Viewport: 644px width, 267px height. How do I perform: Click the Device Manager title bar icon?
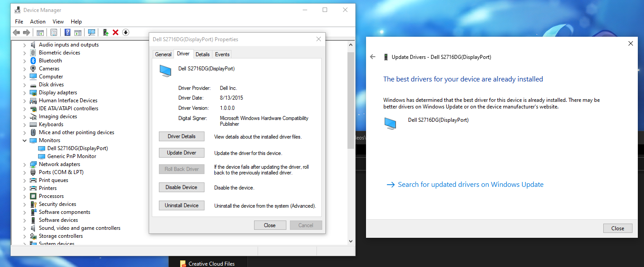[18, 10]
